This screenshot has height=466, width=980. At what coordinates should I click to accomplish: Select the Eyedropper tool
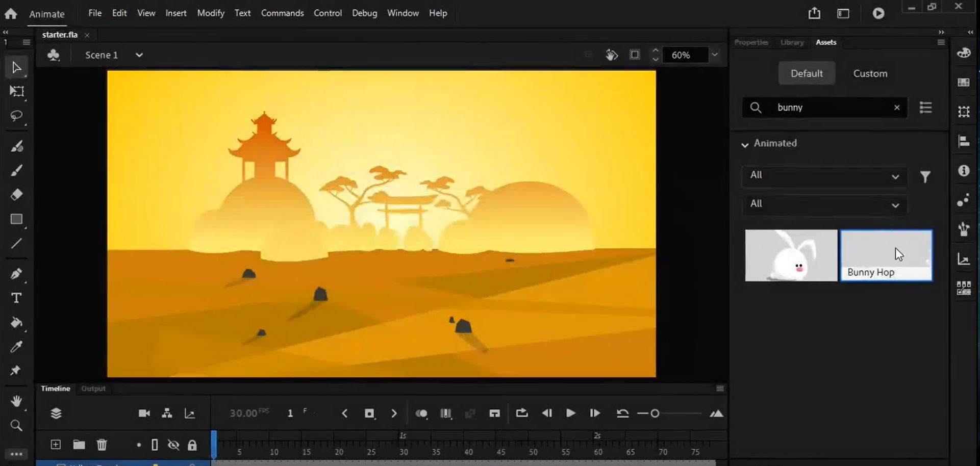point(16,347)
